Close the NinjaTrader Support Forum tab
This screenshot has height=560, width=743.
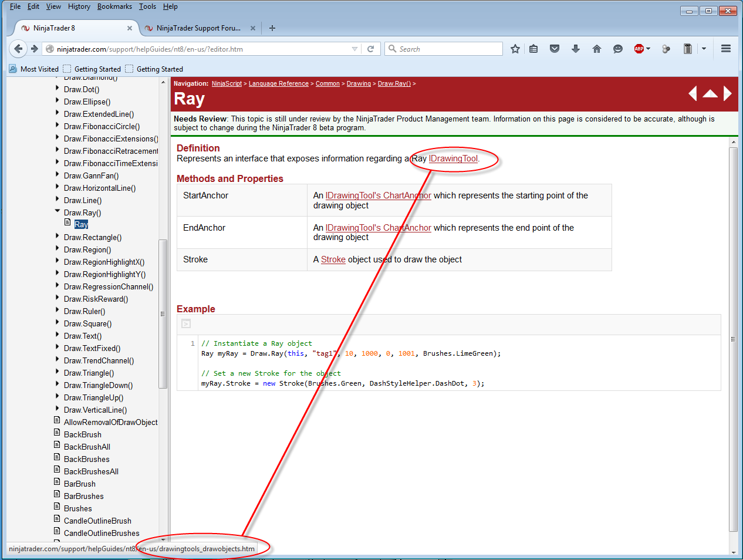click(253, 28)
